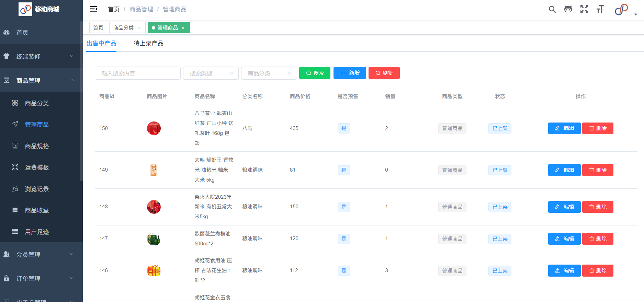This screenshot has width=644, height=302.
Task: Click the lock icon beside 订单管理
Action: point(7,278)
